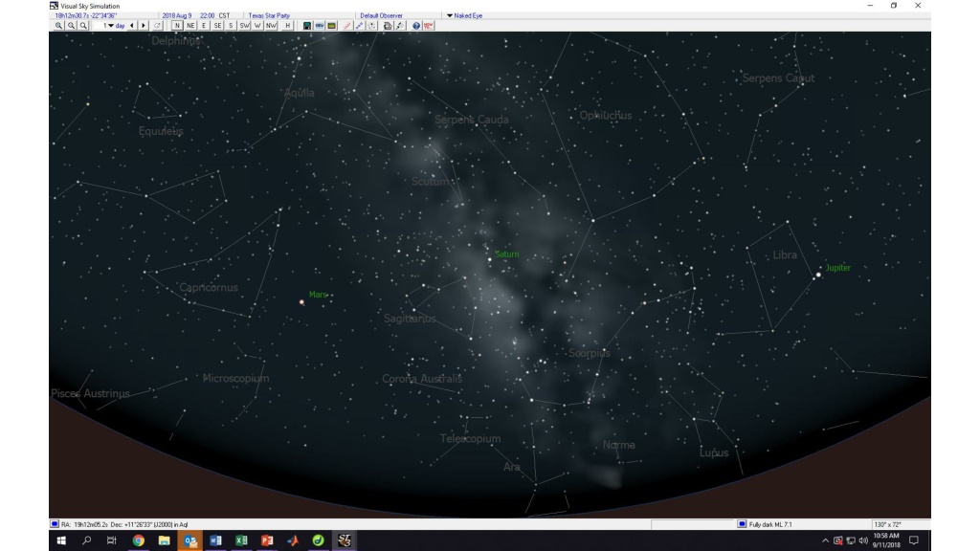Toggle horizon view with H button
The image size is (980, 551).
click(x=287, y=26)
